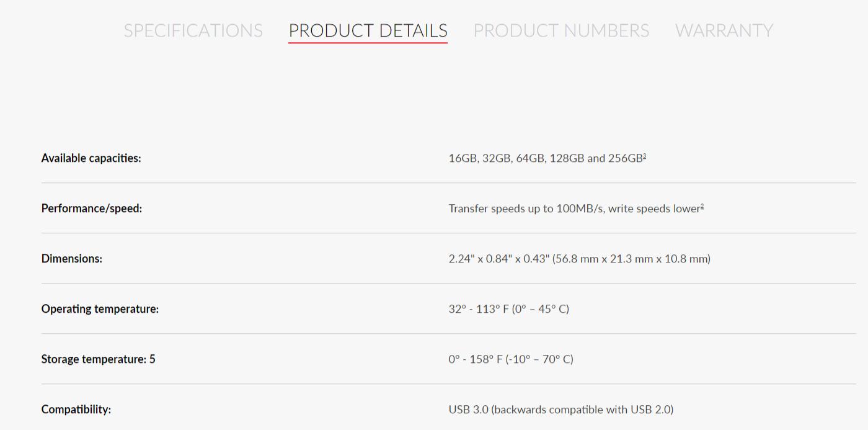Open footnote 2 after write speeds lower
The width and height of the screenshot is (868, 430).
click(701, 205)
